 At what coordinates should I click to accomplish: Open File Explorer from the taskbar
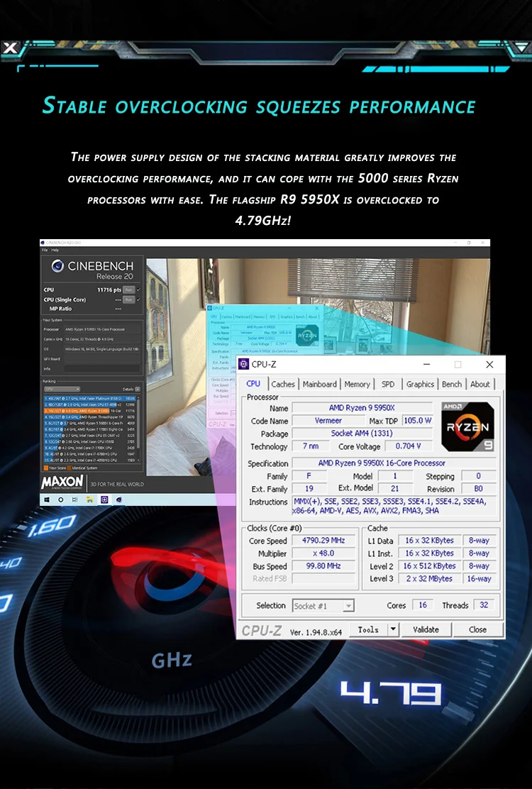coord(89,500)
